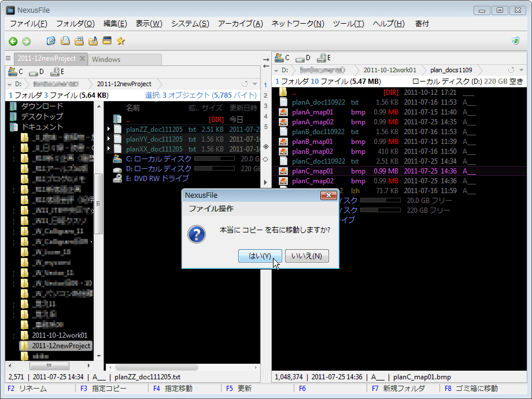Switch to the Windows tab
The width and height of the screenshot is (532, 399).
tap(124, 60)
